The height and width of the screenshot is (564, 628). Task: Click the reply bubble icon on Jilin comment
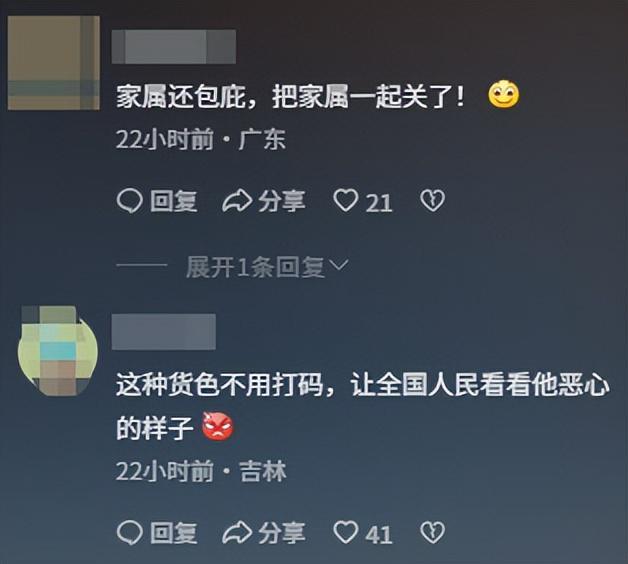129,533
